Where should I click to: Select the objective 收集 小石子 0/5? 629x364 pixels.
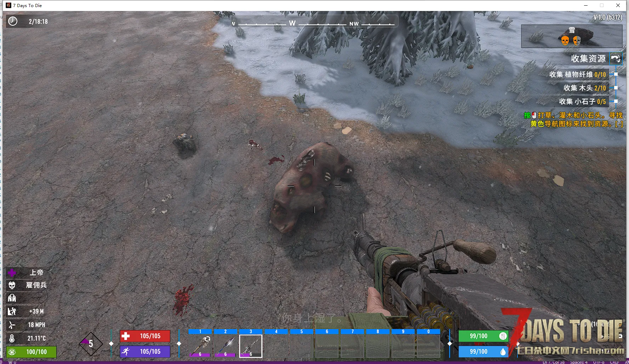(x=583, y=102)
